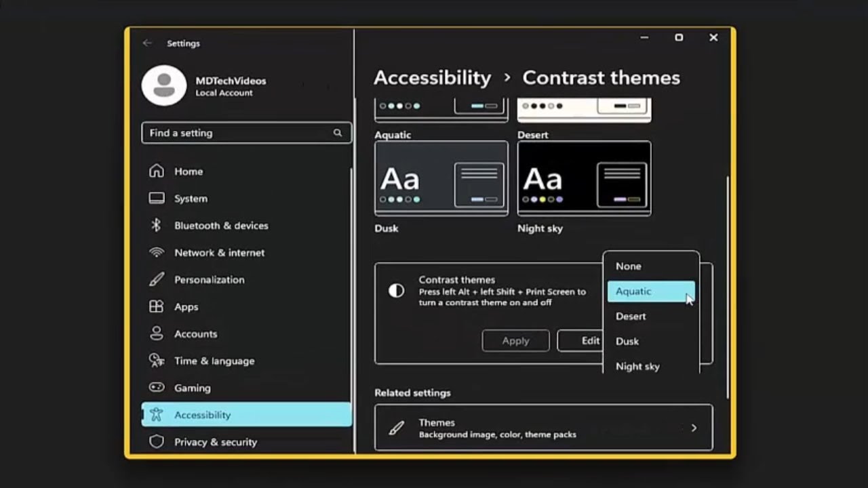Select Night sky from dropdown list
Screen dimensions: 868x488
651,366
